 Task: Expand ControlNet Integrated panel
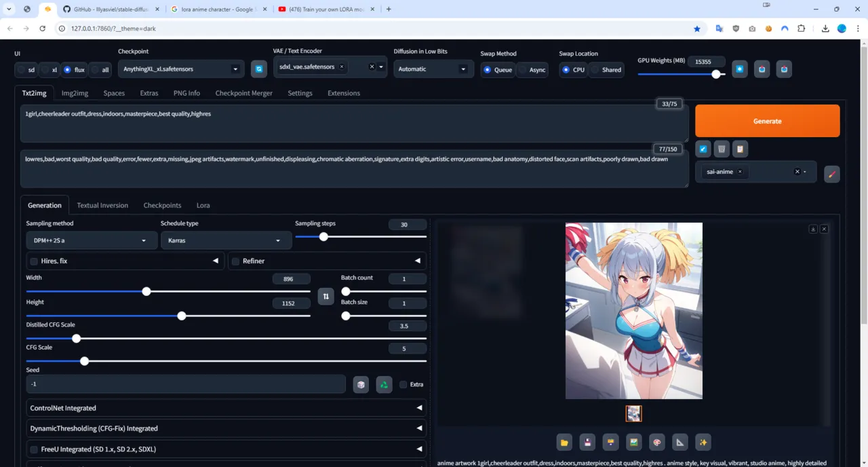226,408
